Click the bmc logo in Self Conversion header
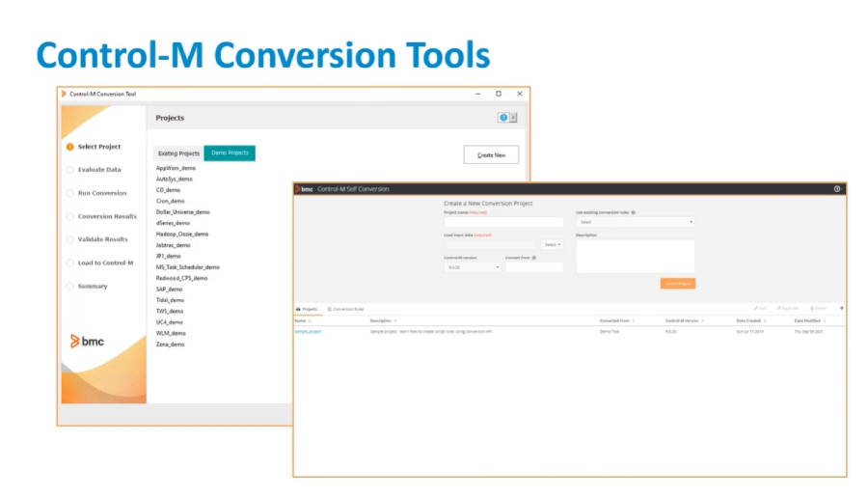 click(x=306, y=189)
